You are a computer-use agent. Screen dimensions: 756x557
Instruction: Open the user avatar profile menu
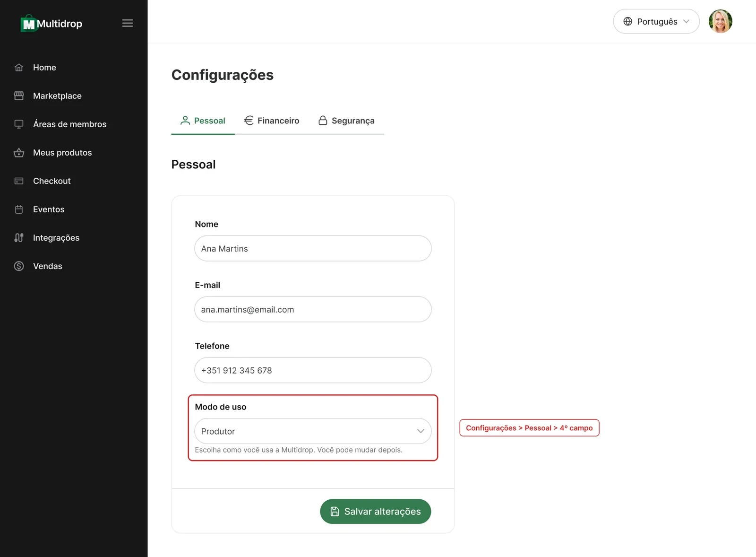[x=721, y=21]
